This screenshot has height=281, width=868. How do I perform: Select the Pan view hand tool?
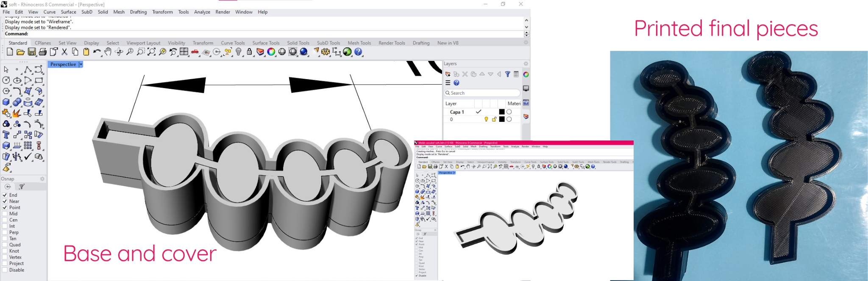(x=108, y=52)
